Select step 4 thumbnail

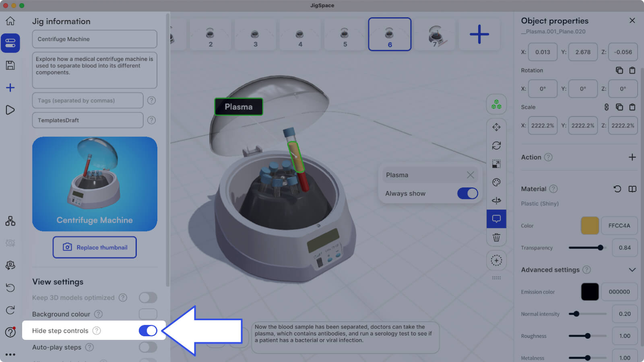click(300, 35)
